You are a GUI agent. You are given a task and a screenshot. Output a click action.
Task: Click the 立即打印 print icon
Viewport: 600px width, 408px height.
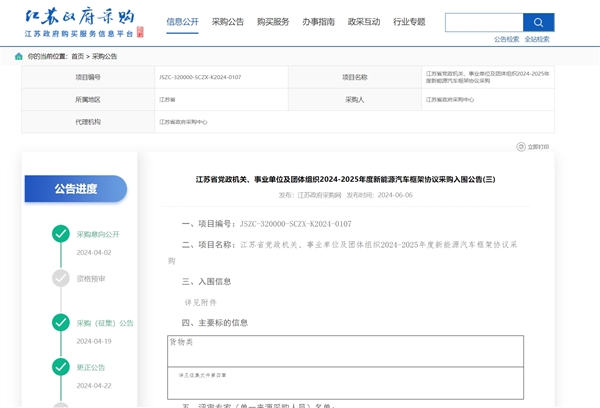click(521, 147)
